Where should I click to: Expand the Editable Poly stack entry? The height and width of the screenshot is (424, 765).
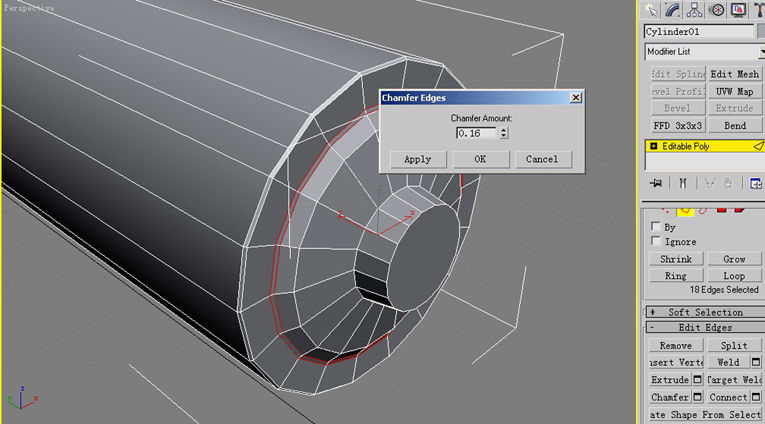(654, 146)
